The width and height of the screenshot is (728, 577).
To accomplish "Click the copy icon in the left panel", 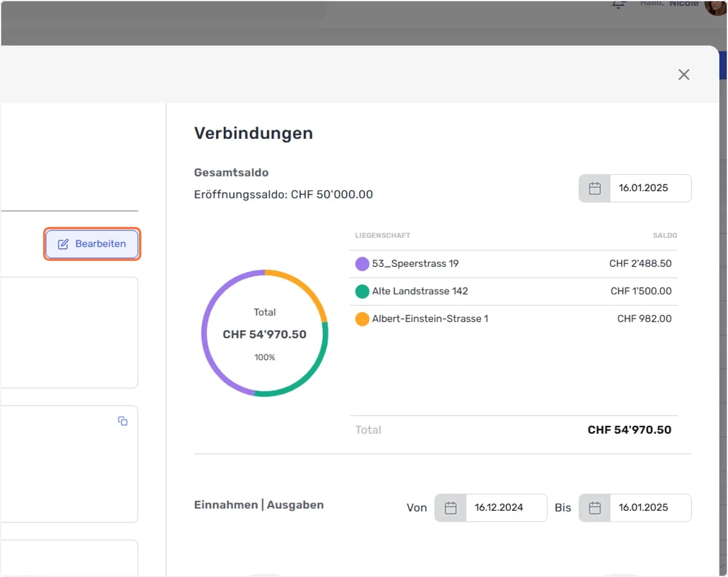I will tap(123, 421).
